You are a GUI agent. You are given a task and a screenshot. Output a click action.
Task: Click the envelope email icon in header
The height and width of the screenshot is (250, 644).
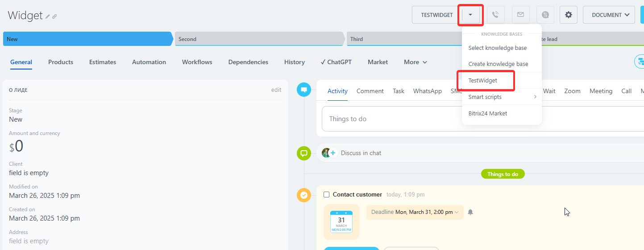pos(520,15)
